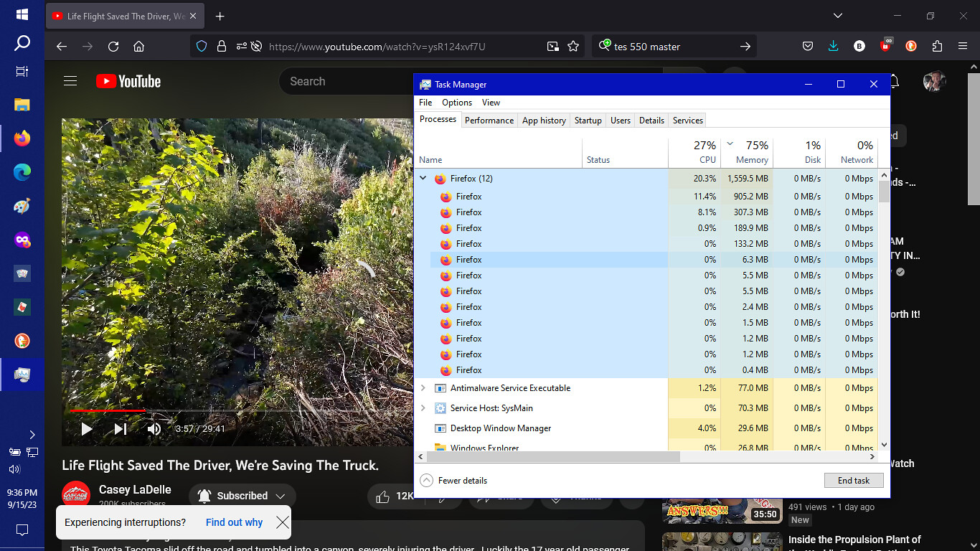Mute the video volume
980x551 pixels.
click(x=154, y=429)
